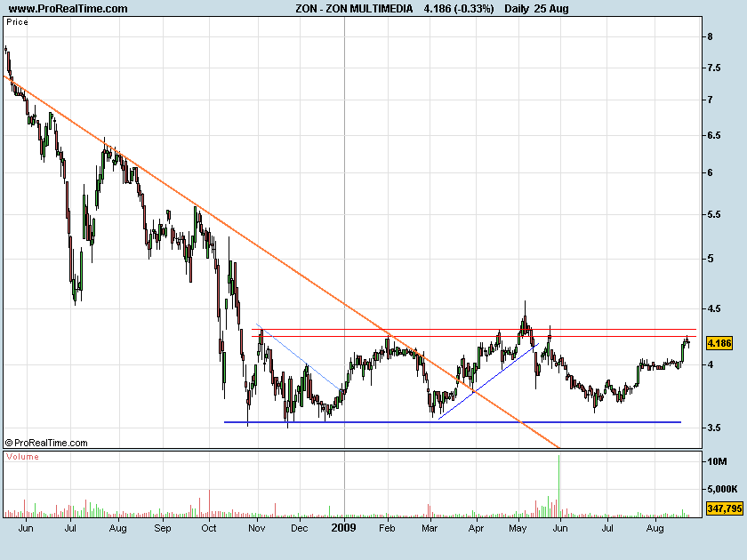The image size is (747, 560).
Task: Click the May month label
Action: (518, 528)
